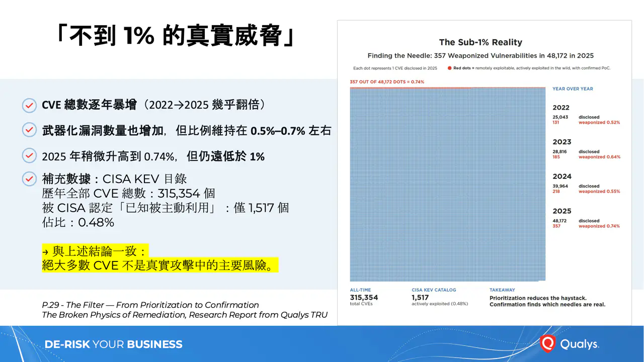Click the 2025 year heading in chart sidebar
The height and width of the screenshot is (362, 644).
click(x=561, y=211)
